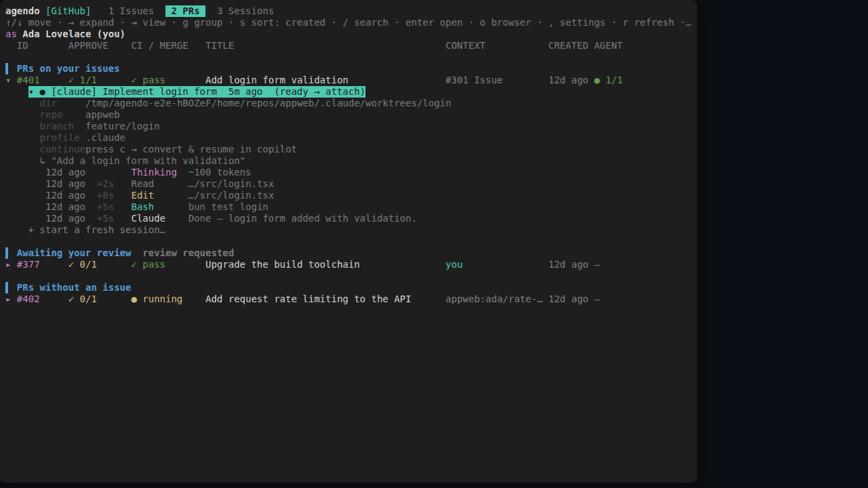This screenshot has height=488, width=868.
Task: Click the ', settings' hint
Action: [577, 22]
